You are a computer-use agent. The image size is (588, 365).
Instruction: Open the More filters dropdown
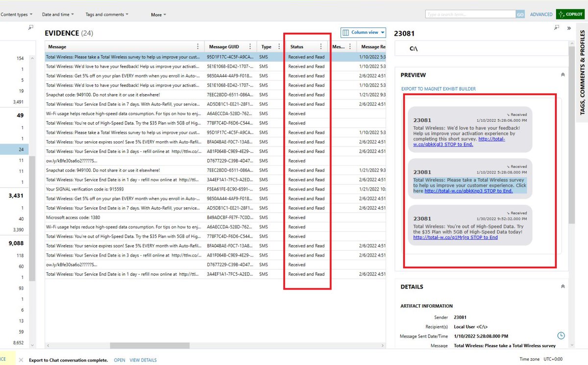coord(158,15)
